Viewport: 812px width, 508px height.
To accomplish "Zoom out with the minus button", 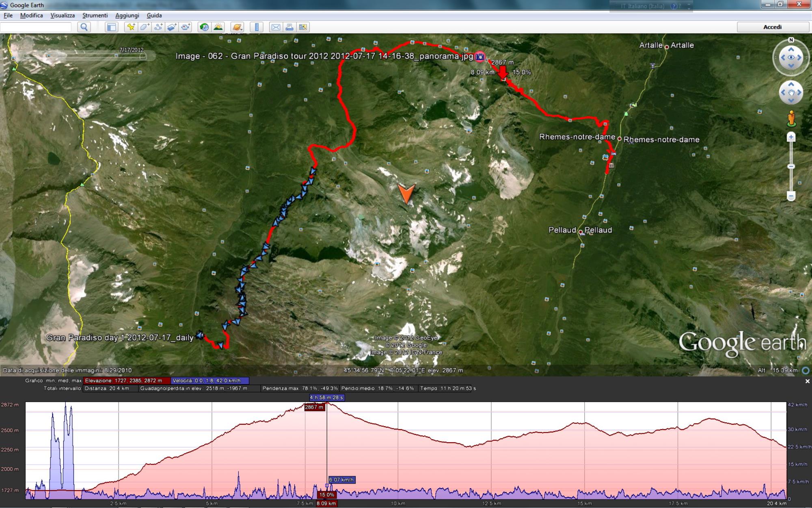I will pos(791,196).
